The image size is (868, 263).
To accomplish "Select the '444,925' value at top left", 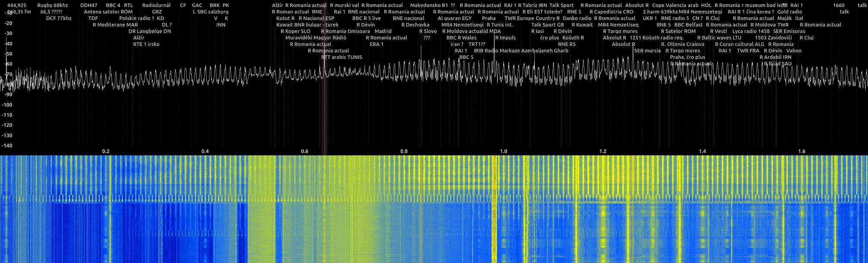I will pyautogui.click(x=17, y=5).
